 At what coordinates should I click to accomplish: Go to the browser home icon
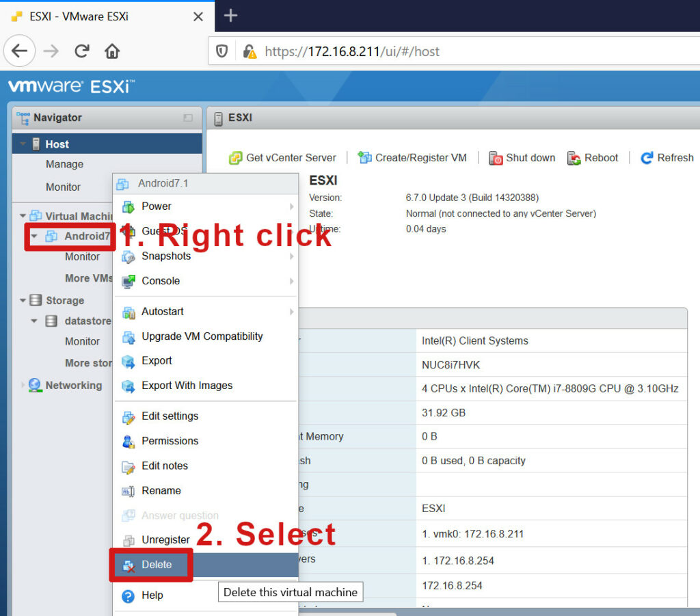tap(112, 51)
